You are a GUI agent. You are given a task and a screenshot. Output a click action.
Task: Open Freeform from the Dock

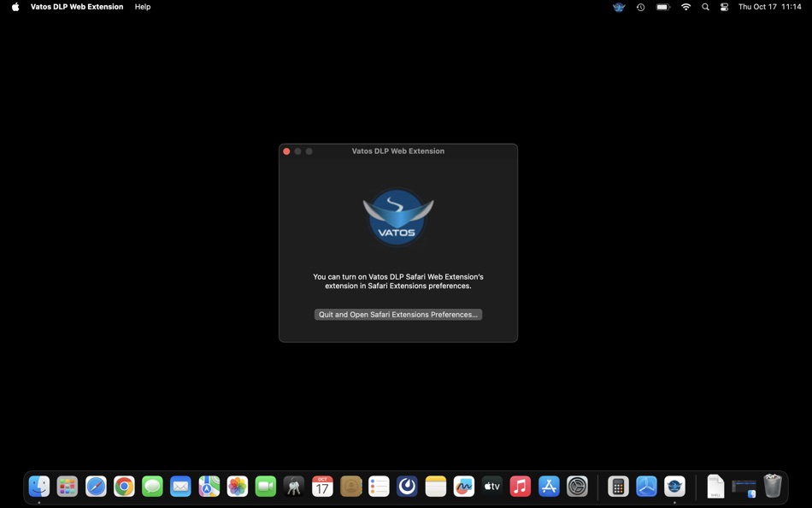464,487
